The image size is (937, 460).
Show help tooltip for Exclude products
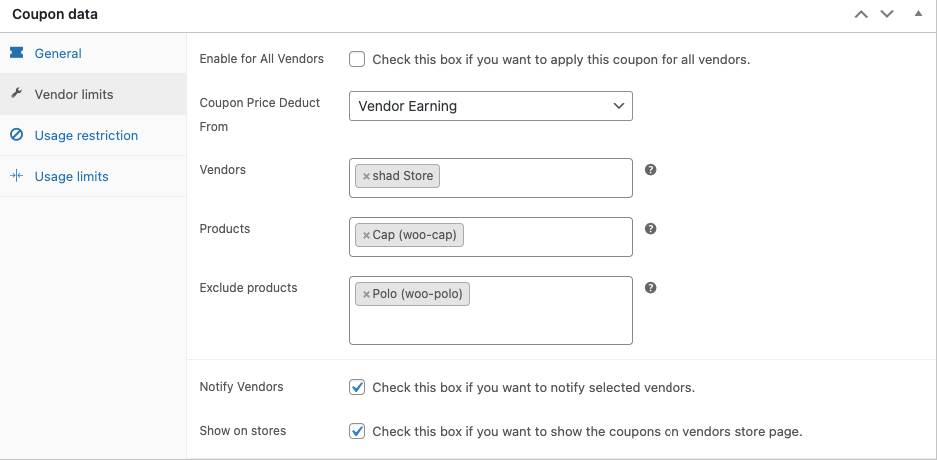tap(651, 288)
